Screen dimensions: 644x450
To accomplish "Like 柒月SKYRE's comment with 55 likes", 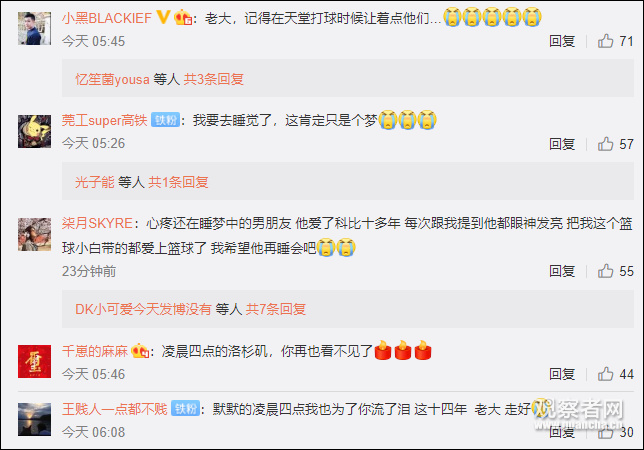I will click(605, 271).
